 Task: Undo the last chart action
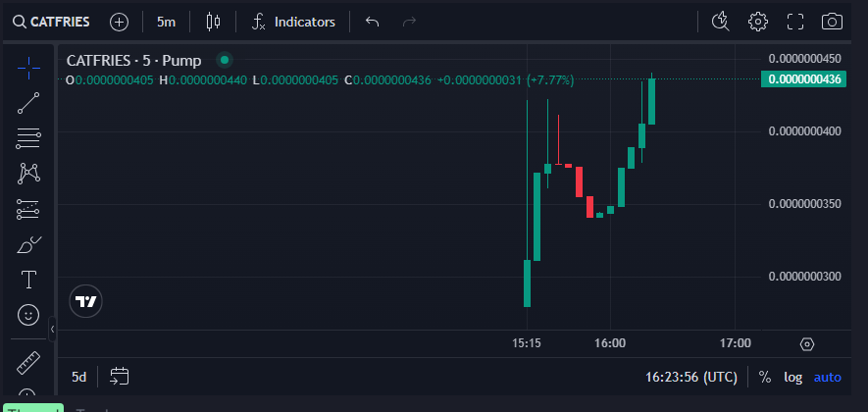(x=372, y=23)
